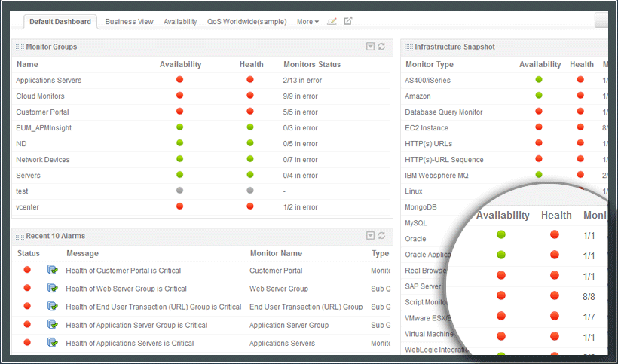
Task: Open the AS400/iSeries monitor type
Action: [x=427, y=81]
